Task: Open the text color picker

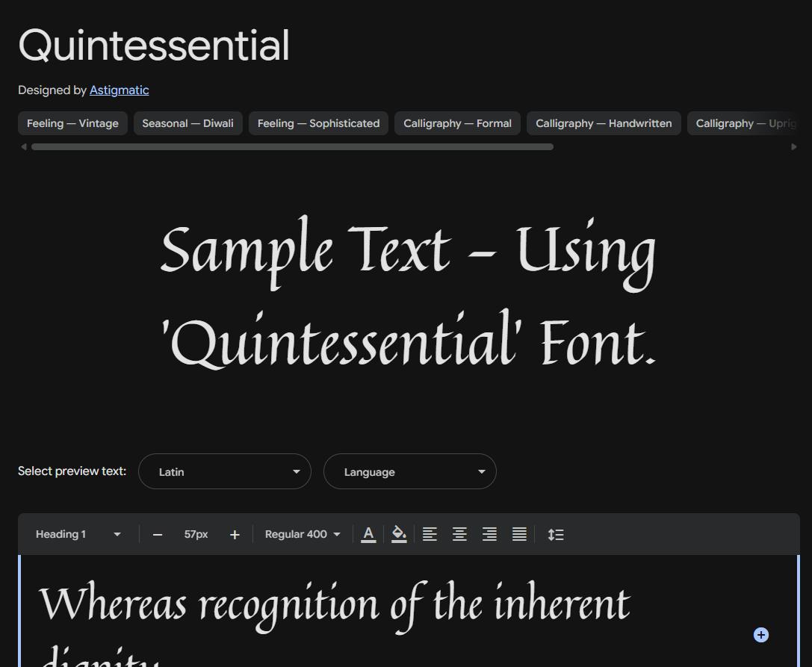Action: point(368,535)
